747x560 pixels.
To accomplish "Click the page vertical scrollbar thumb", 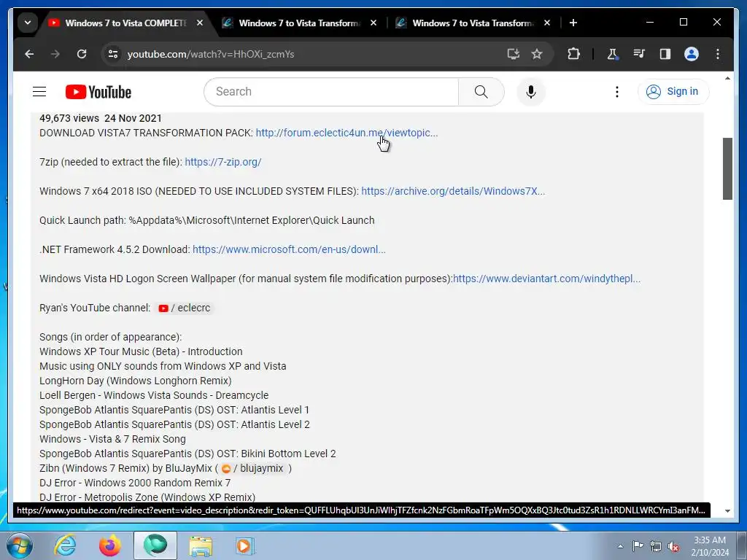I will (727, 168).
